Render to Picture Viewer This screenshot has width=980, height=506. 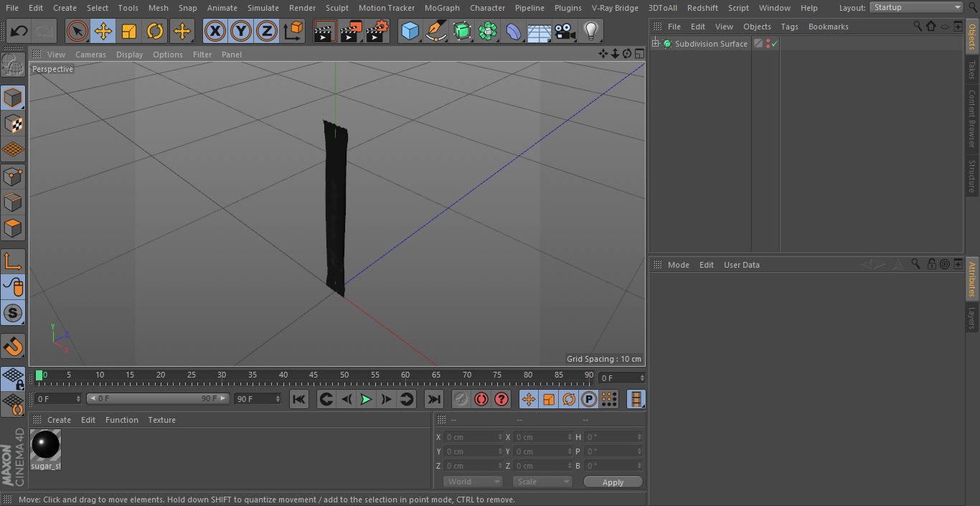(x=351, y=31)
